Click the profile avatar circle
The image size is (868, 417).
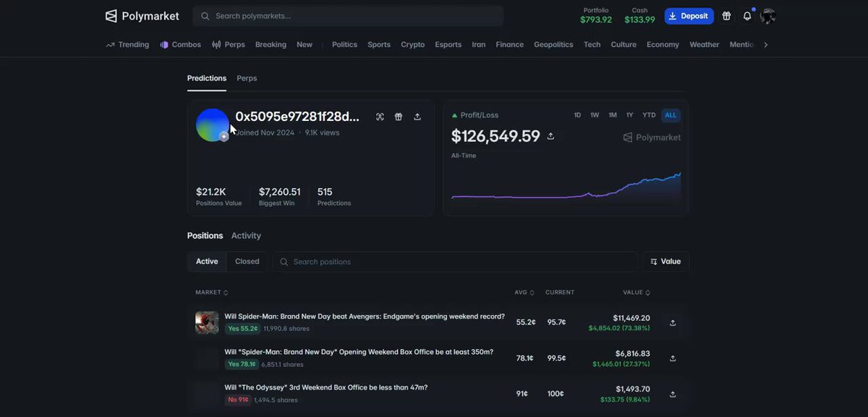tap(213, 125)
